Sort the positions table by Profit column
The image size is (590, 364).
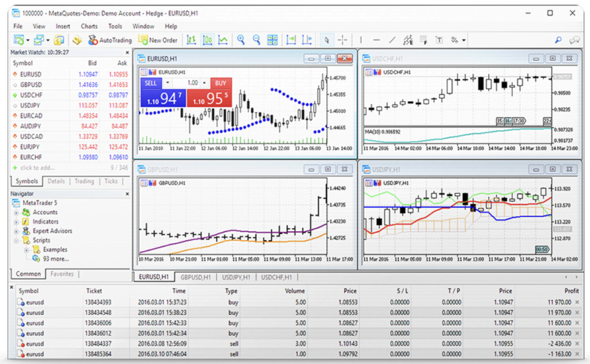[x=572, y=291]
